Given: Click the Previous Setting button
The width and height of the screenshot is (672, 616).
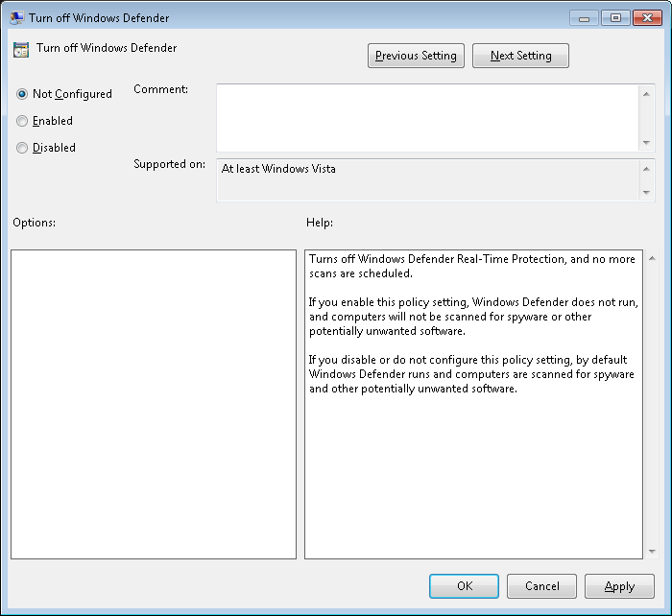Looking at the screenshot, I should pyautogui.click(x=416, y=56).
